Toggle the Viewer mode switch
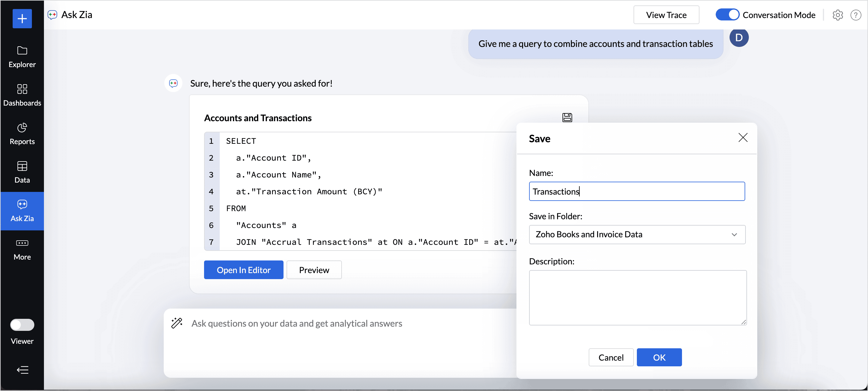This screenshot has height=391, width=868. coord(22,325)
